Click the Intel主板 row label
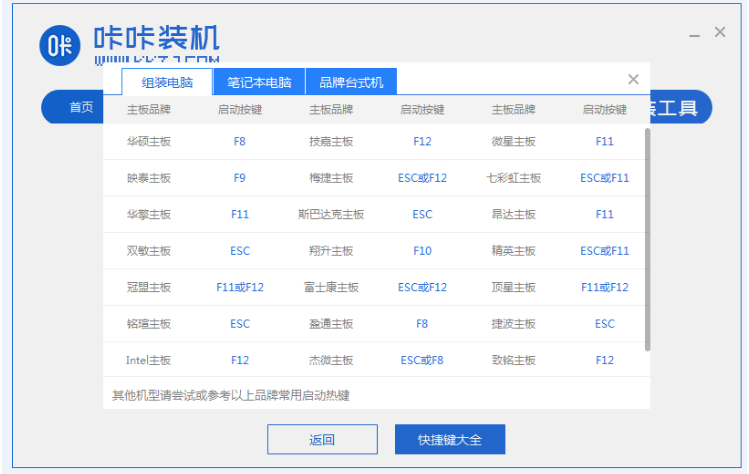Screen dimensions: 749x474 pyautogui.click(x=149, y=360)
